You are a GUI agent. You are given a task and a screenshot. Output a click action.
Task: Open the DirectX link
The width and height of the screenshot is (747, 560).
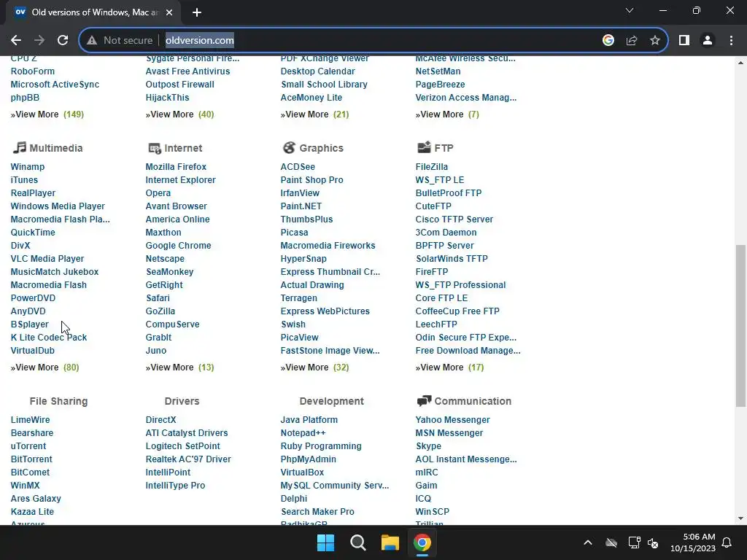160,420
